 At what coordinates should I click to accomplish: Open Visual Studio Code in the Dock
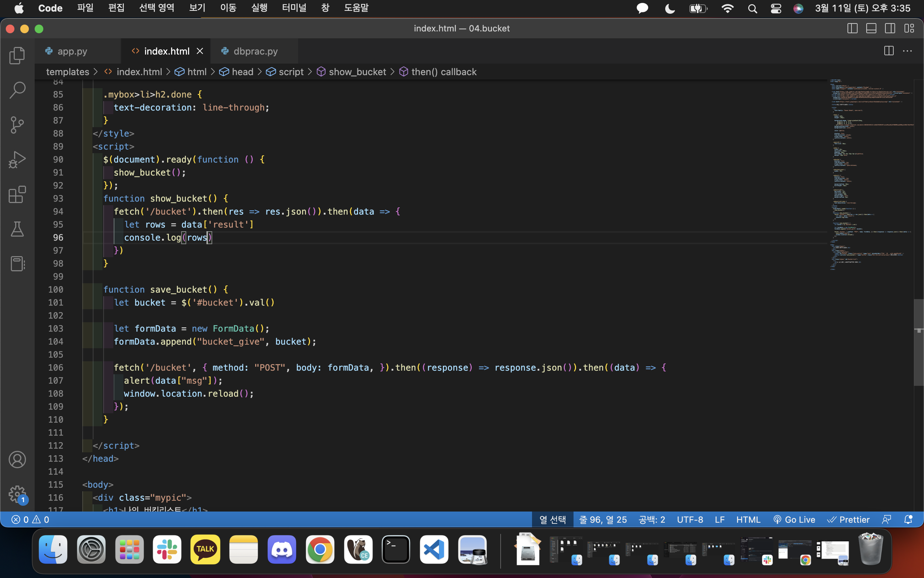coord(434,549)
